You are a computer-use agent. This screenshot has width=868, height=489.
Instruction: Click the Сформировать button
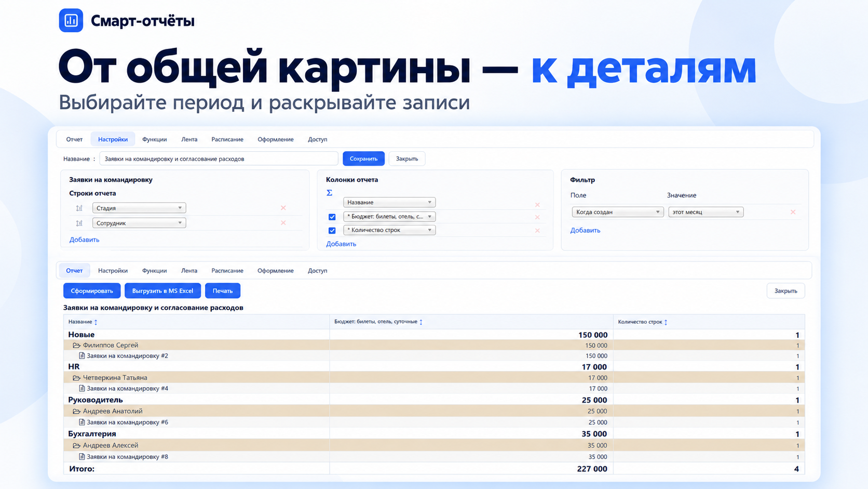click(92, 291)
